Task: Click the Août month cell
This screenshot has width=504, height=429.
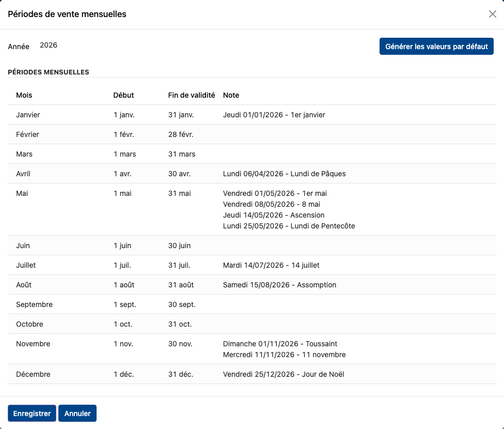Action: (x=24, y=285)
